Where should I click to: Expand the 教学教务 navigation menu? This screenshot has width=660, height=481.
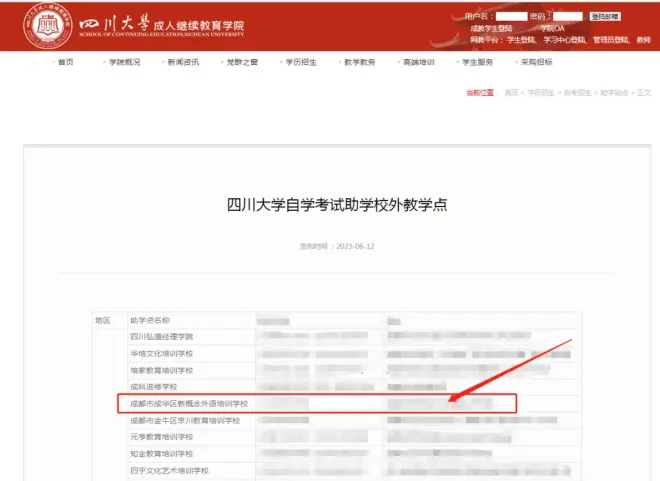tap(360, 62)
